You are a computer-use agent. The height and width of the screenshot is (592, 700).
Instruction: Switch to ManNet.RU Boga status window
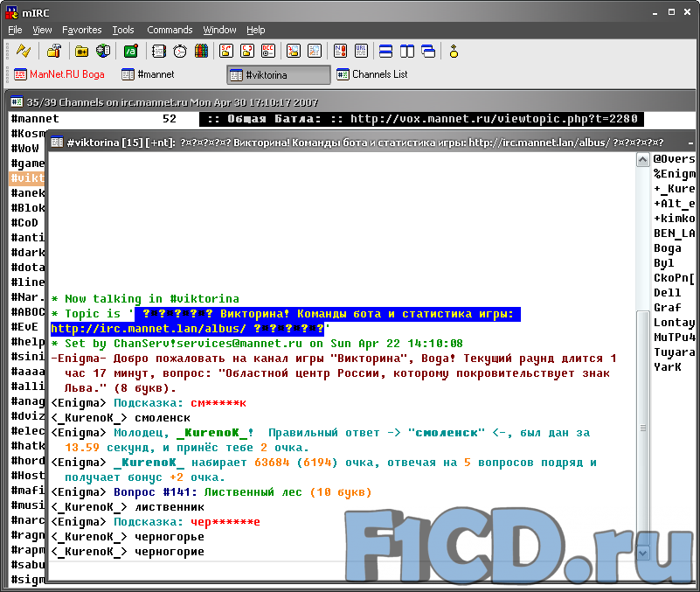pyautogui.click(x=59, y=74)
